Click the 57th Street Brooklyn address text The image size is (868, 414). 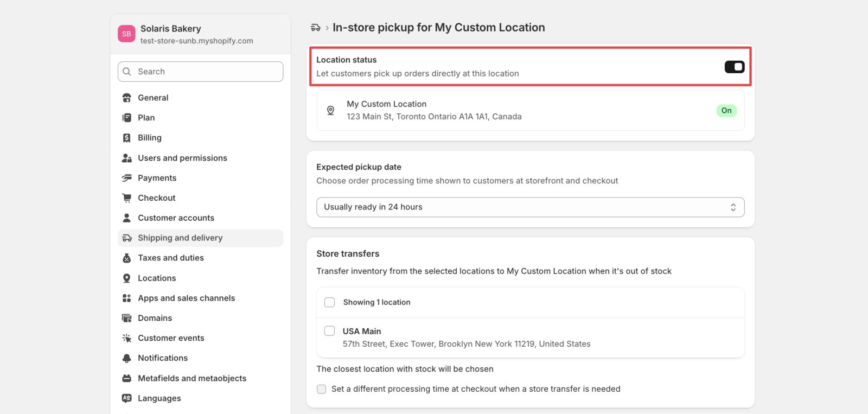467,344
